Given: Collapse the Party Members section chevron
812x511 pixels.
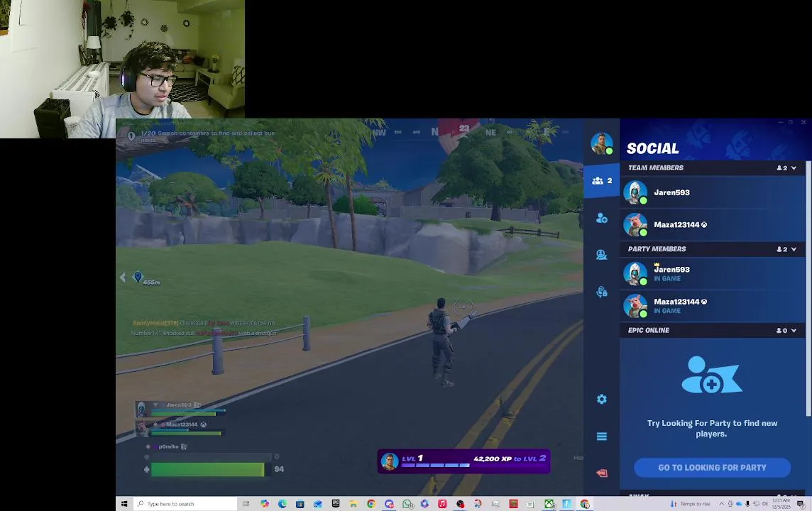Looking at the screenshot, I should pos(794,249).
